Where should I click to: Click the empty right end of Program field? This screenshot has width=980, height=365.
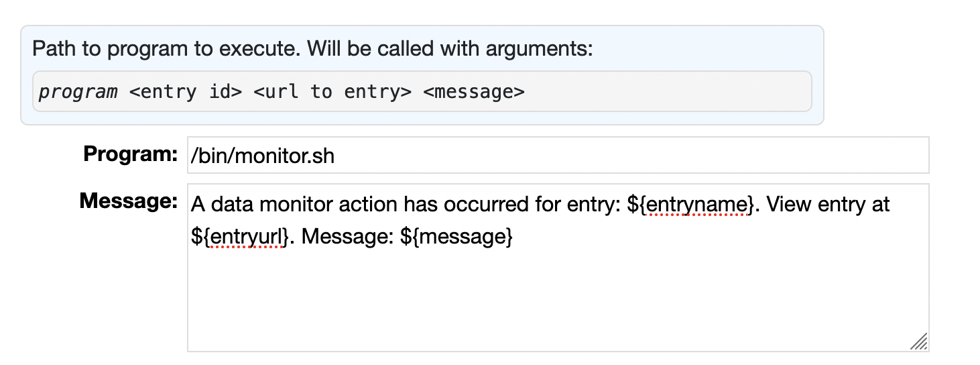[x=871, y=156]
